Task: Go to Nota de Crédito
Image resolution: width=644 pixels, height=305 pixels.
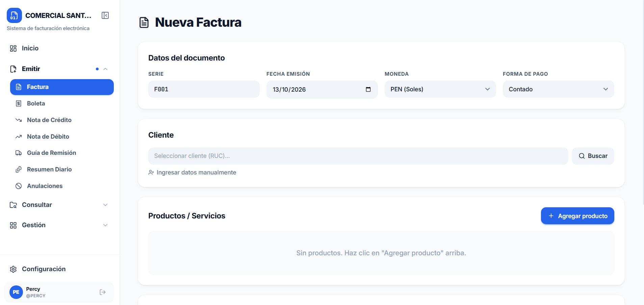Action: (x=62, y=120)
